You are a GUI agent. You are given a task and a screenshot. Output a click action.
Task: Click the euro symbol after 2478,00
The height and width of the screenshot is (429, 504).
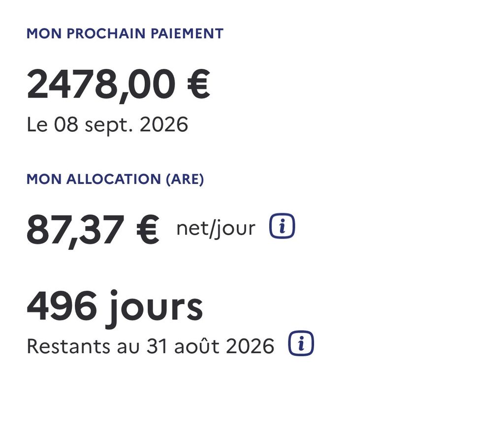coord(198,84)
